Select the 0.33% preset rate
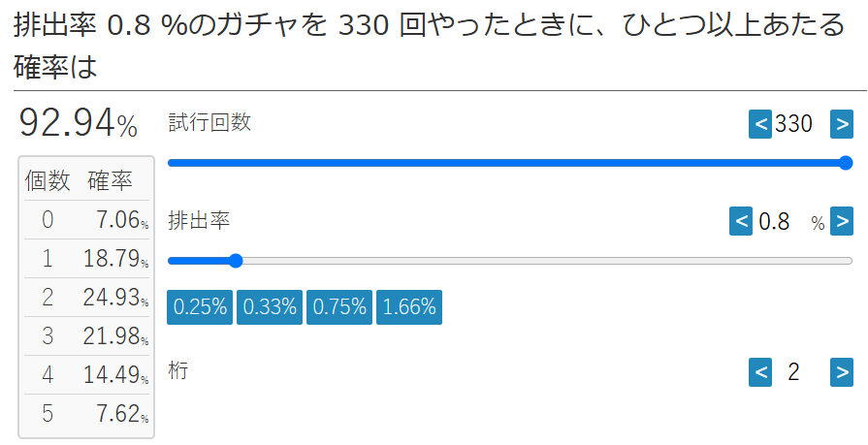 [x=270, y=307]
